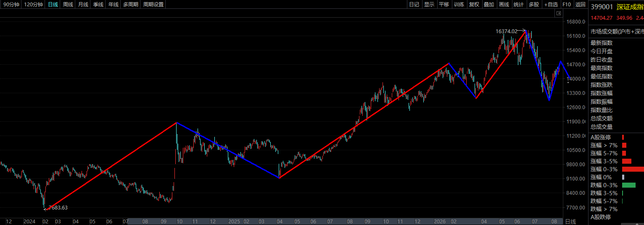The width and height of the screenshot is (644, 225).
Task: Click the 2024 year marker on time axis
Action: pyautogui.click(x=29, y=221)
